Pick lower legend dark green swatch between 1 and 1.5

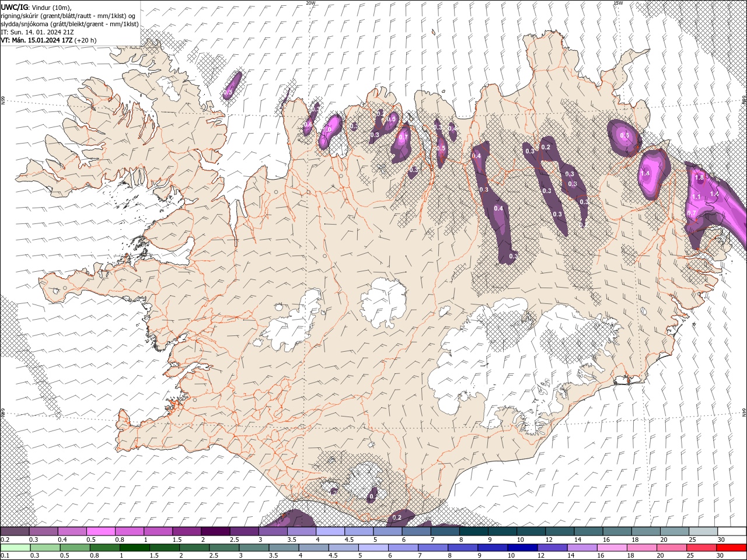[x=134, y=548]
